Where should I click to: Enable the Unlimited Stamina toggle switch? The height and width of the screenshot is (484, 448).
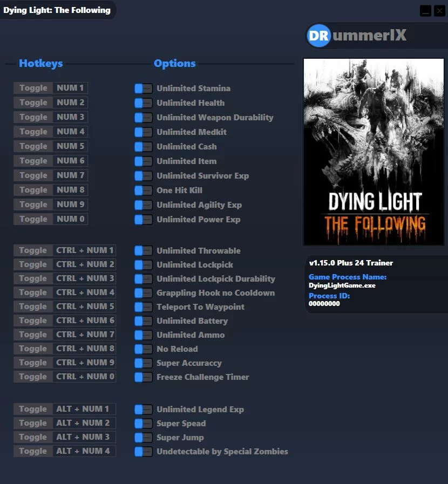coord(143,88)
